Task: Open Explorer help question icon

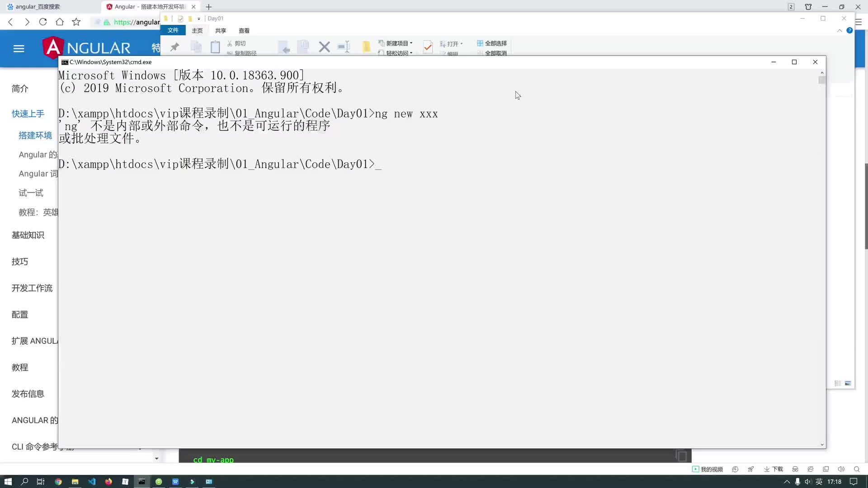Action: click(x=849, y=31)
